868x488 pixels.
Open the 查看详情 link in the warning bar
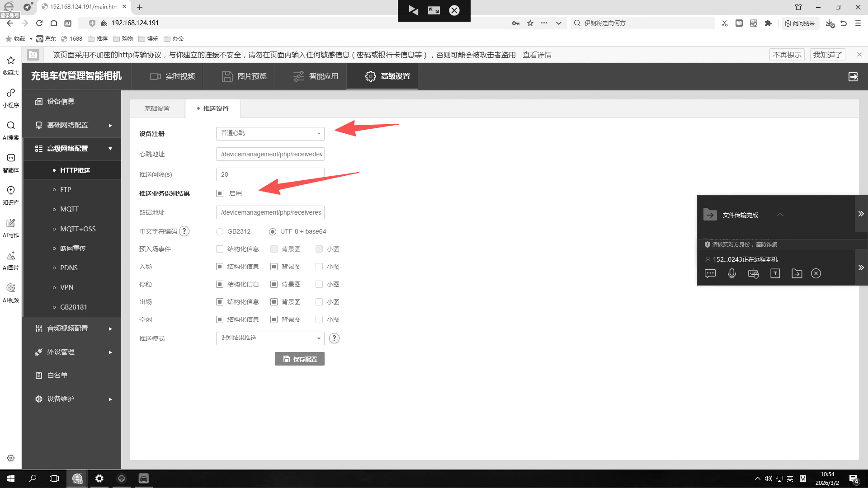pyautogui.click(x=537, y=55)
